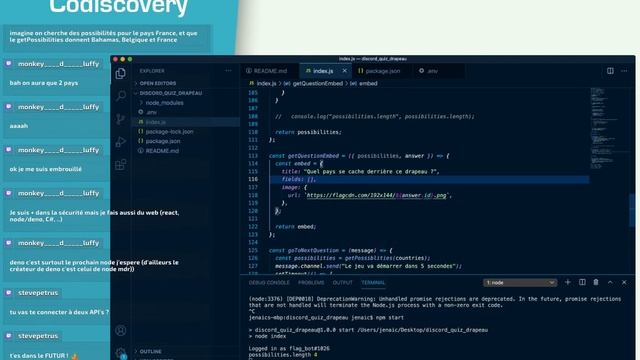
Task: Select the Terminal panel tab
Action: [373, 282]
